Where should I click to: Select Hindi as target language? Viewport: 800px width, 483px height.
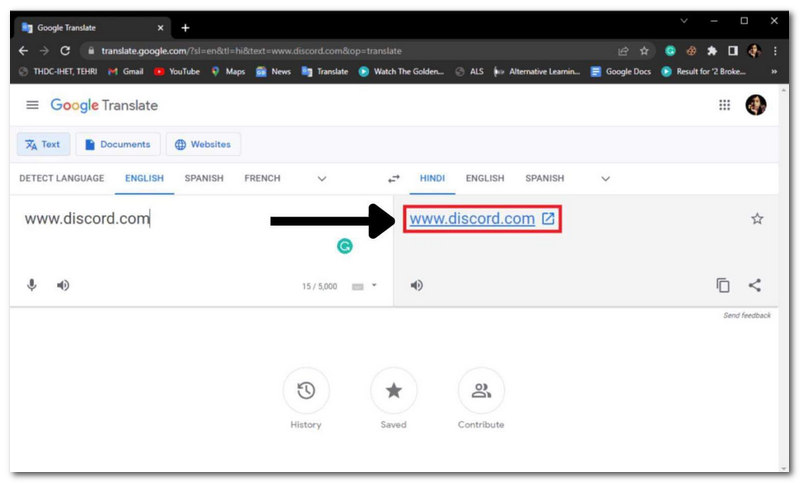click(x=432, y=178)
